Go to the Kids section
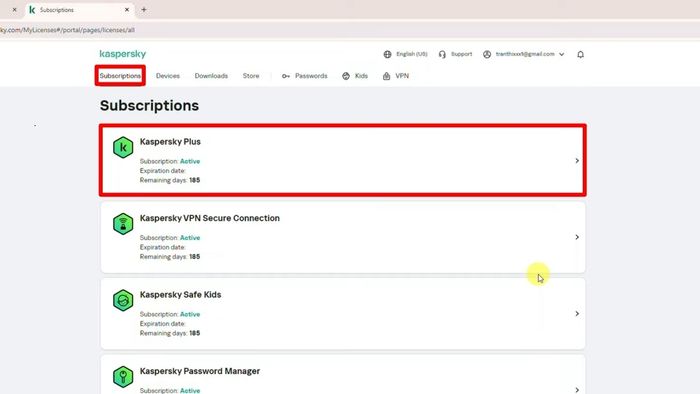 pyautogui.click(x=361, y=76)
